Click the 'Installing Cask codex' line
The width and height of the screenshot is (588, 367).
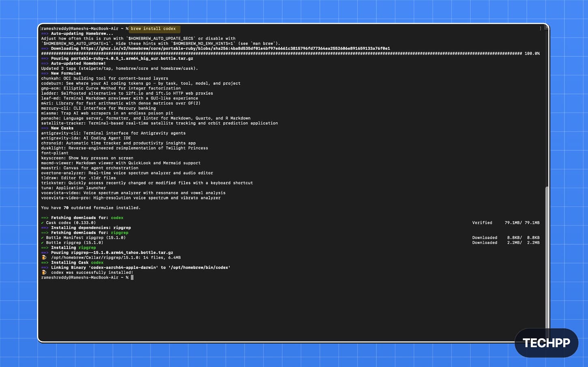[72, 262]
